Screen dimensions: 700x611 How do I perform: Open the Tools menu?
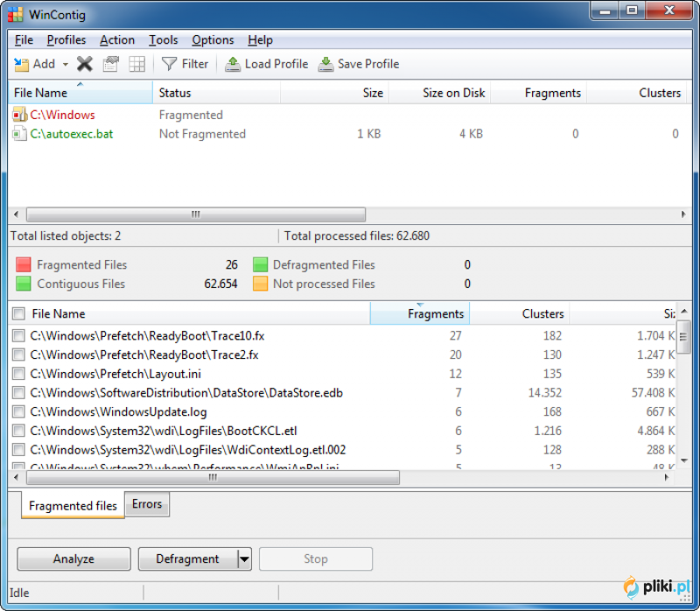point(163,40)
